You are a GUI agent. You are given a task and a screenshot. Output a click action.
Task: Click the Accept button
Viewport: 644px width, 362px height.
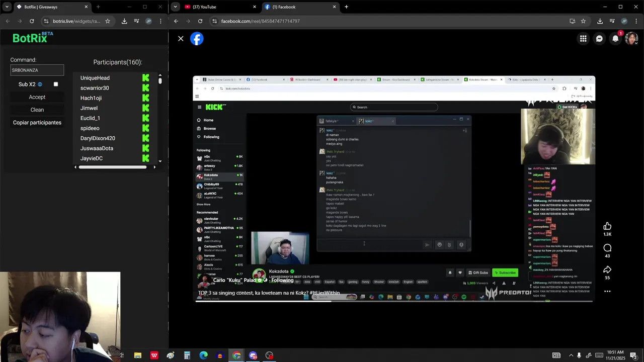pyautogui.click(x=37, y=97)
